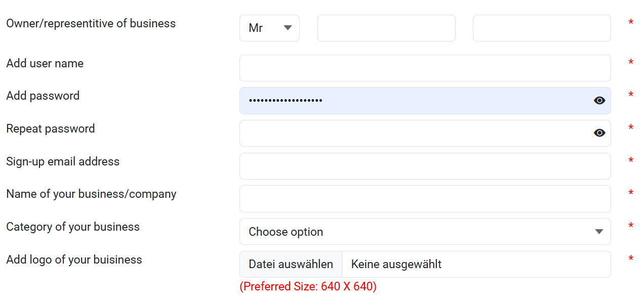Click the Owner/representitive of business label
This screenshot has height=302, width=644.
pyautogui.click(x=91, y=23)
